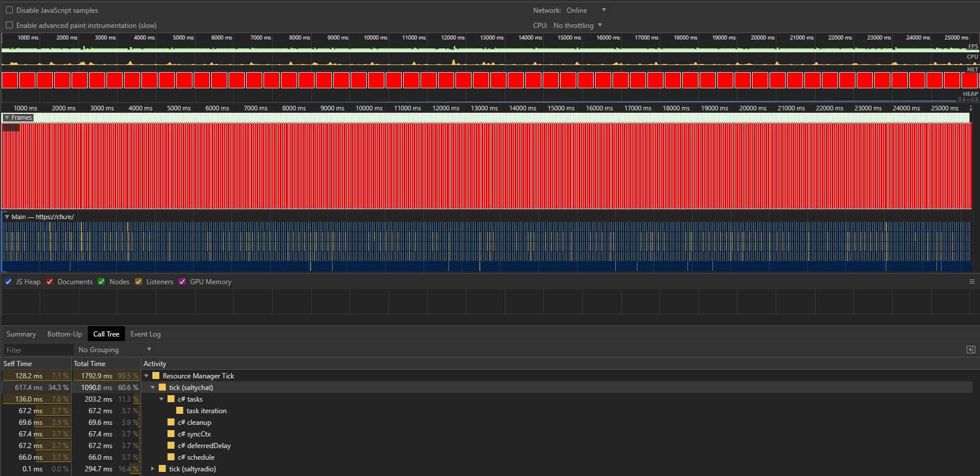
Task: Click the c# cleanup category icon
Action: (171, 423)
